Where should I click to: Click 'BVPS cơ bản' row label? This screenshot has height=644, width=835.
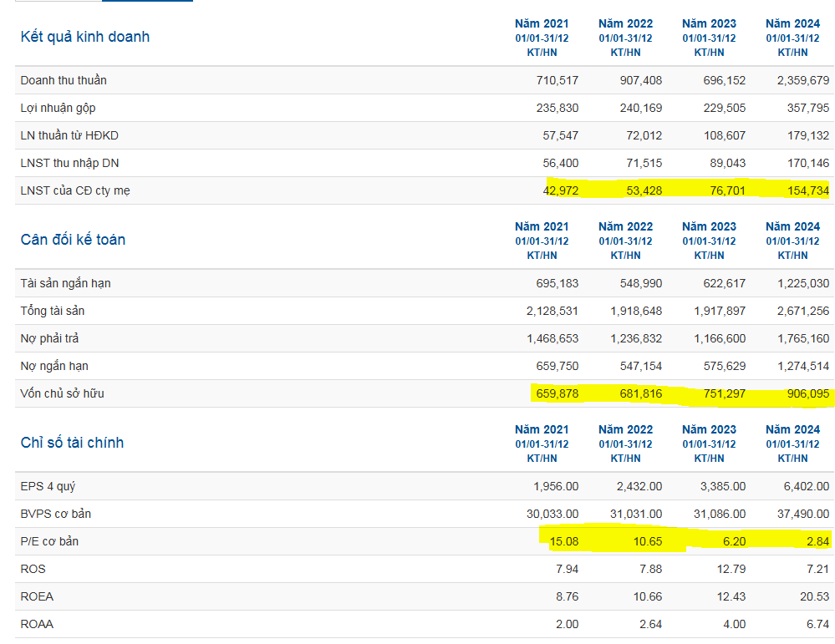[x=56, y=515]
